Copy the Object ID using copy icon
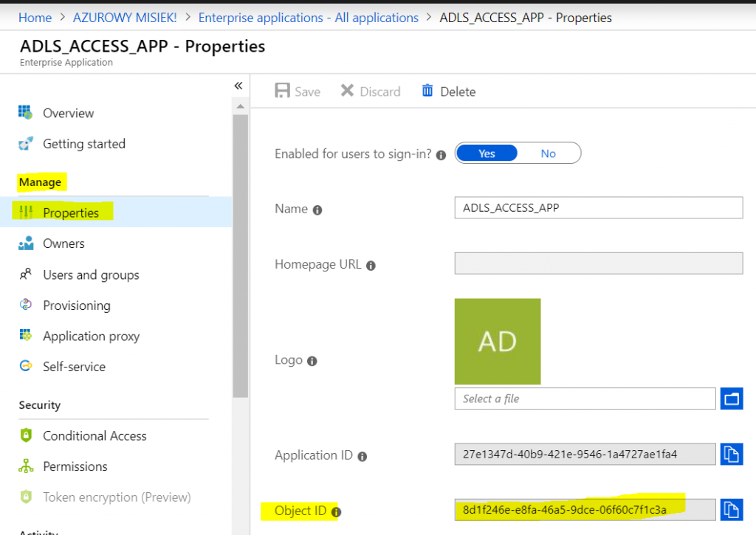 [x=732, y=509]
